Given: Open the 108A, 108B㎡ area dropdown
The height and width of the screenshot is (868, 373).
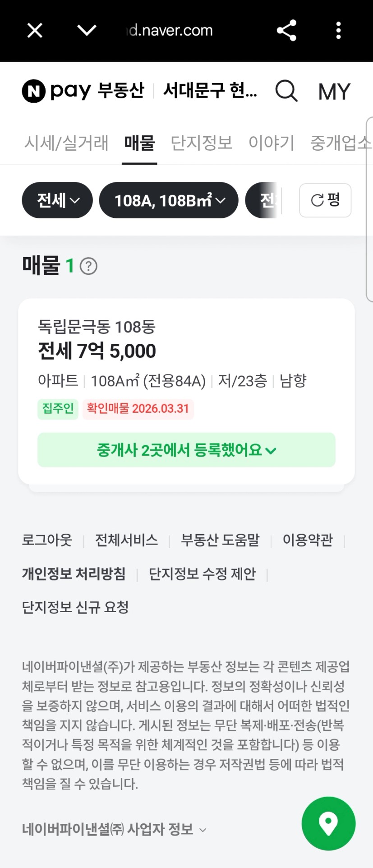Looking at the screenshot, I should pos(169,200).
